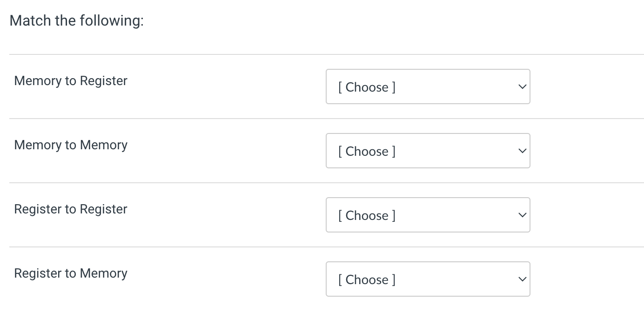Click the [ Choose ] placeholder text in the third dropdown
Image resolution: width=644 pixels, height=319 pixels.
367,215
